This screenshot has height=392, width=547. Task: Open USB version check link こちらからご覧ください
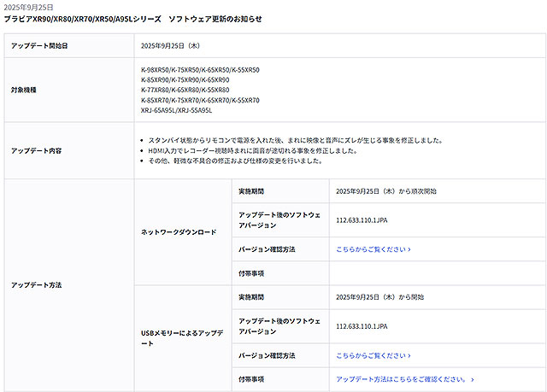[x=373, y=356]
